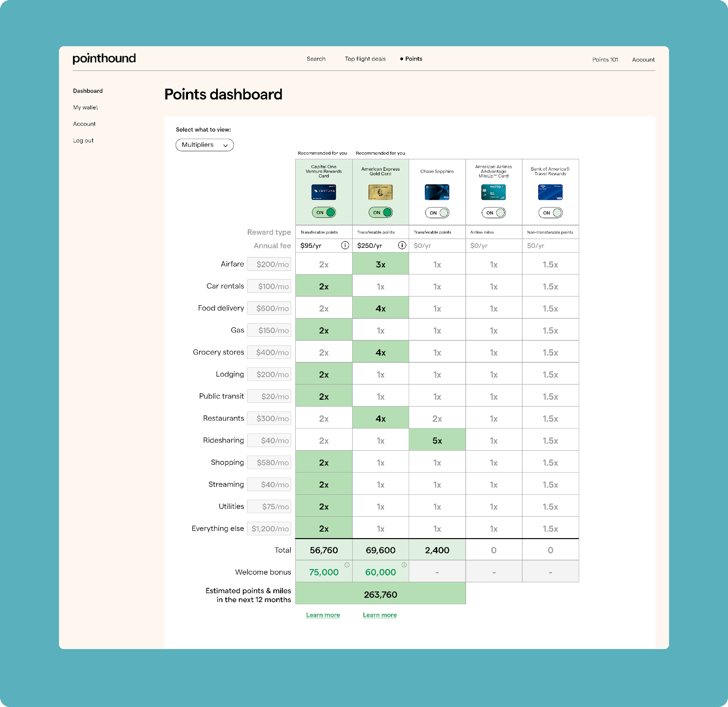Click the Everything else $1,200/mo spending field
The width and height of the screenshot is (728, 707).
coord(269,529)
